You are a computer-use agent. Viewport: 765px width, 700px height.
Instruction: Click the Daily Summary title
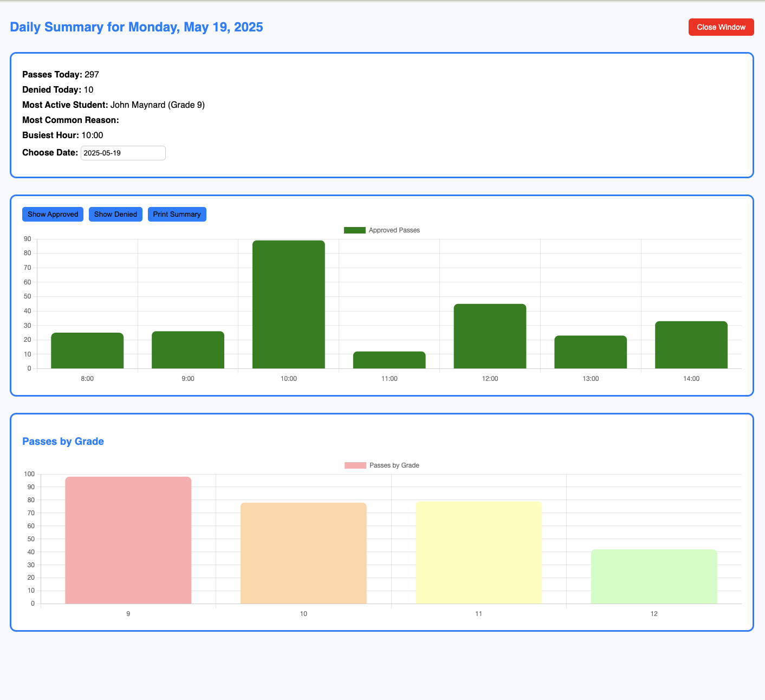(x=136, y=27)
